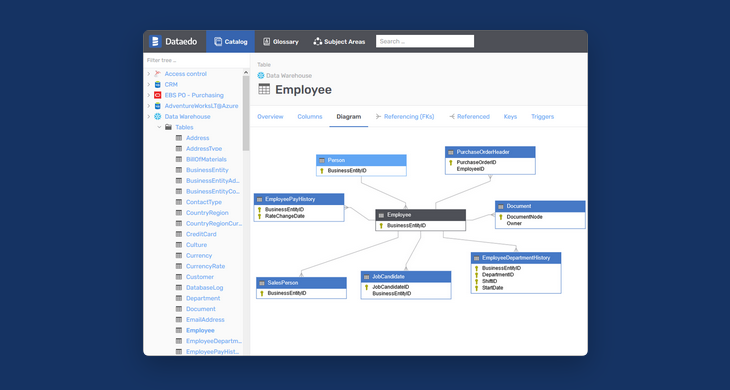Open Subject Areas section
Image resolution: width=730 pixels, height=390 pixels.
point(339,41)
